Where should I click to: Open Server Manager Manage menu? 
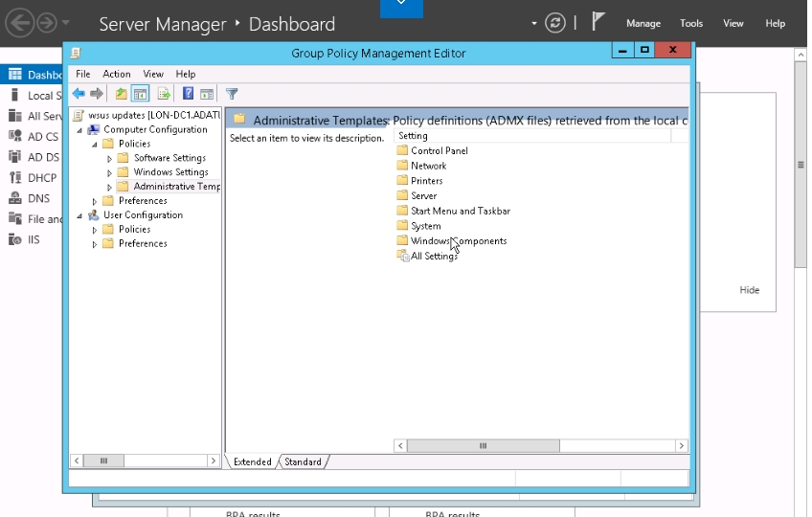click(x=643, y=23)
